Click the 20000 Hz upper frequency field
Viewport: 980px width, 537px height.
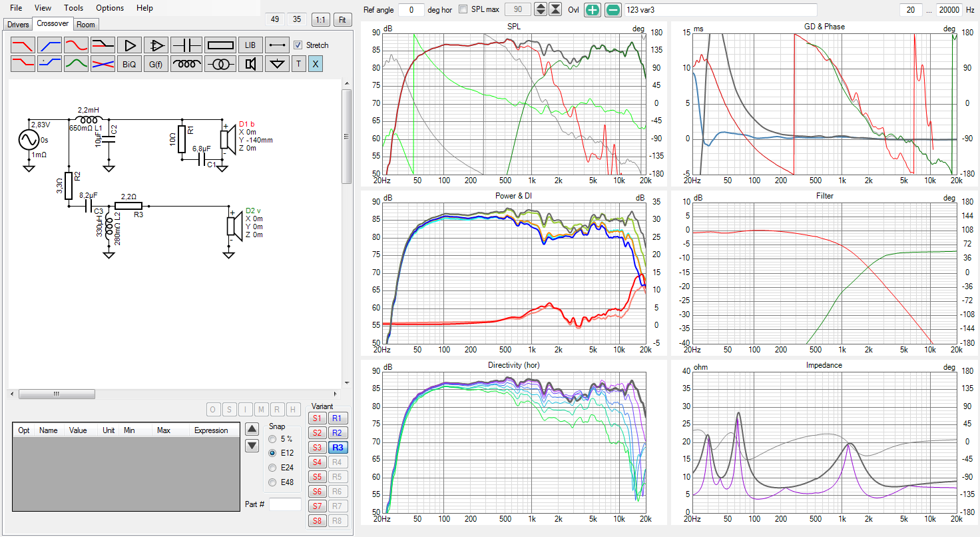(x=949, y=9)
